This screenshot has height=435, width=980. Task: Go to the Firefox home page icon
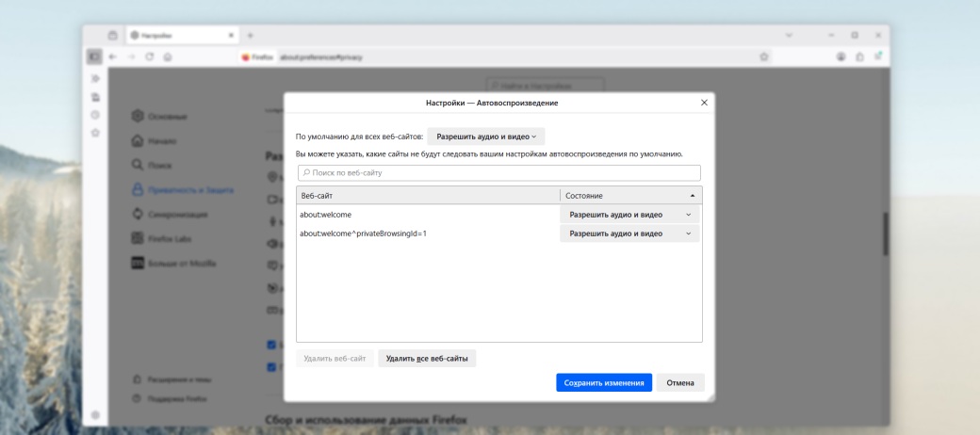pyautogui.click(x=168, y=57)
